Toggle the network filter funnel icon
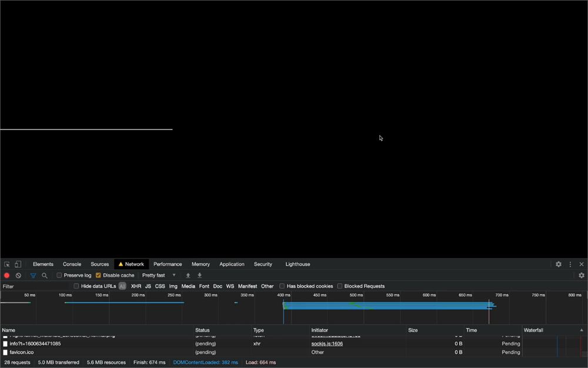 click(x=33, y=275)
